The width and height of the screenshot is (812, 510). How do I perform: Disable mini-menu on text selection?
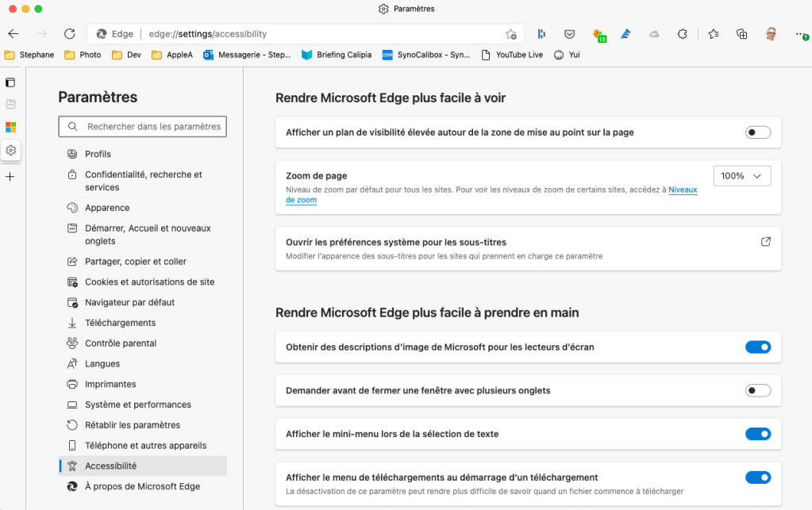tap(758, 434)
